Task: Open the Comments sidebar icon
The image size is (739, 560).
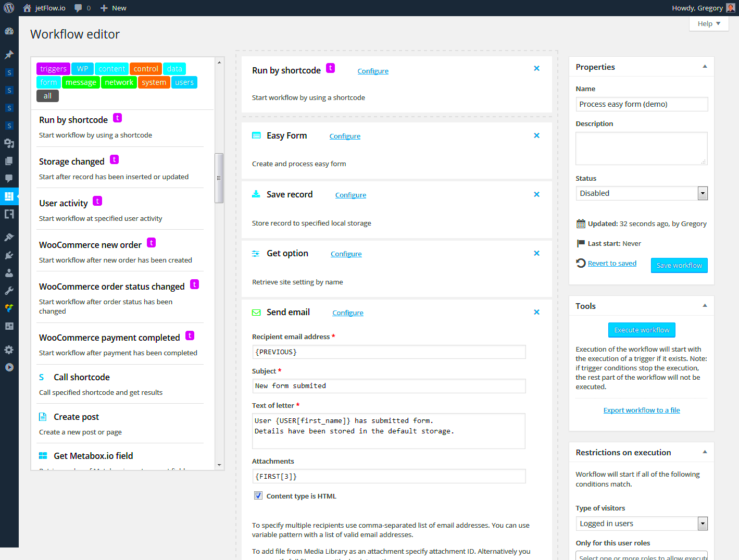Action: [x=9, y=179]
